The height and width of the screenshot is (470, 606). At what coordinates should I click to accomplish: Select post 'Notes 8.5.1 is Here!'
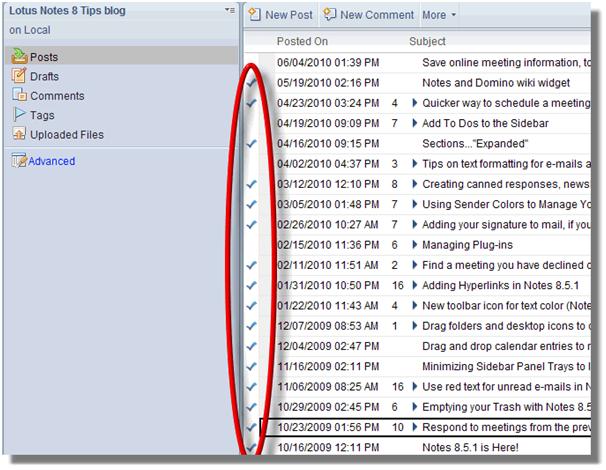tap(470, 448)
